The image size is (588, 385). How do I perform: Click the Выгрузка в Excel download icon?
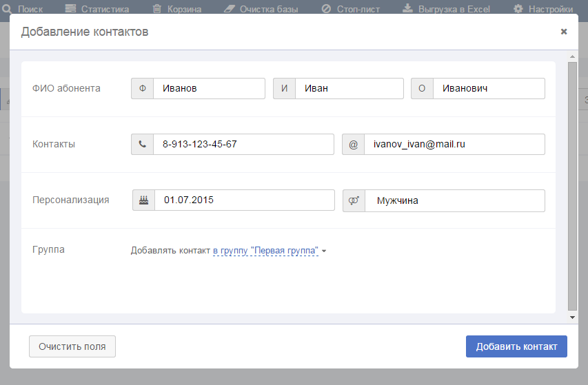[407, 8]
